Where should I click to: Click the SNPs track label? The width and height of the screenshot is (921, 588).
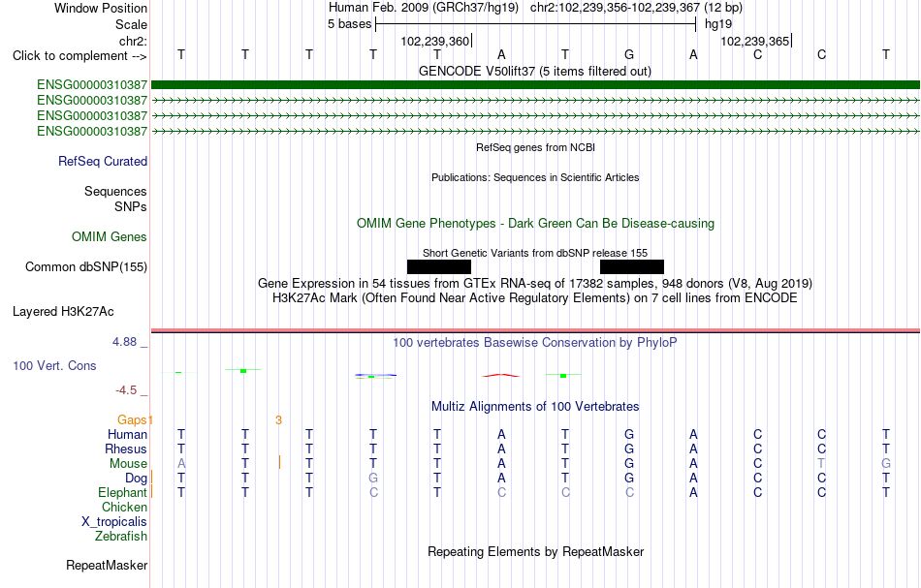[x=131, y=206]
